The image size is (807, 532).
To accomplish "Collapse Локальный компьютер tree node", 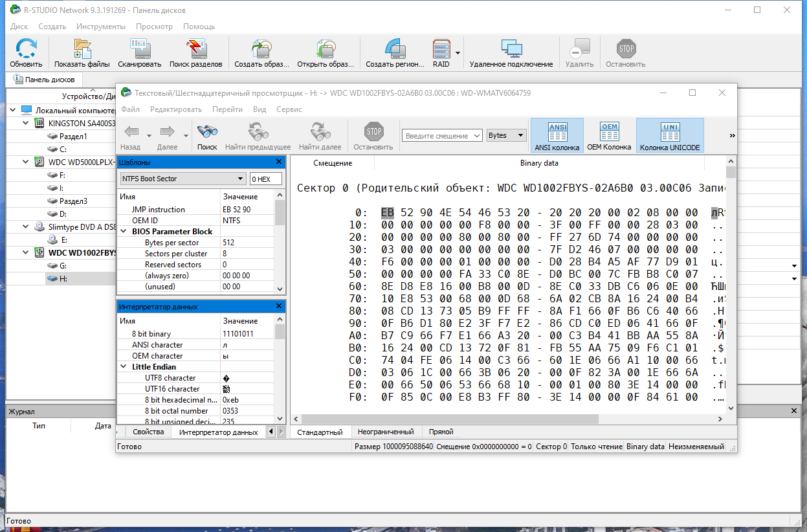I will (x=14, y=110).
